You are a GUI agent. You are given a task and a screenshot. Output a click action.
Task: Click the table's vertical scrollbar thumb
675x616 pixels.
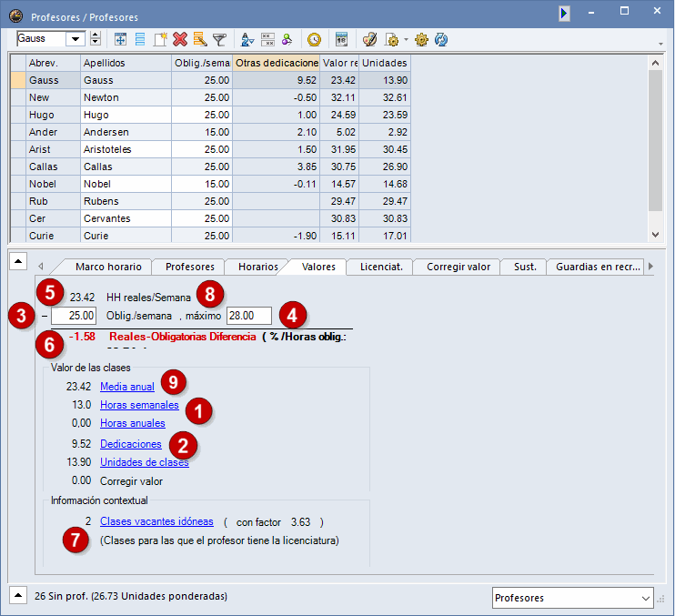pyautogui.click(x=655, y=140)
